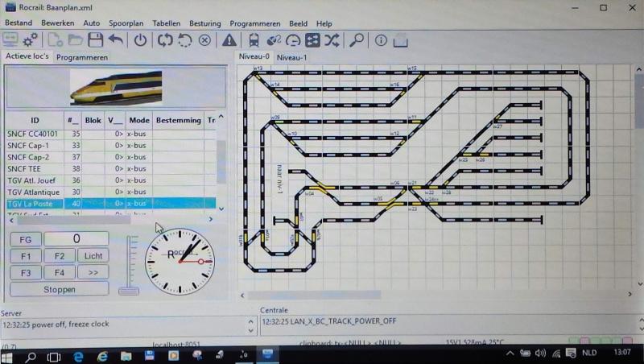Viewport: 644px width, 364px height.
Task: Open the Beeld menu
Action: tap(298, 23)
